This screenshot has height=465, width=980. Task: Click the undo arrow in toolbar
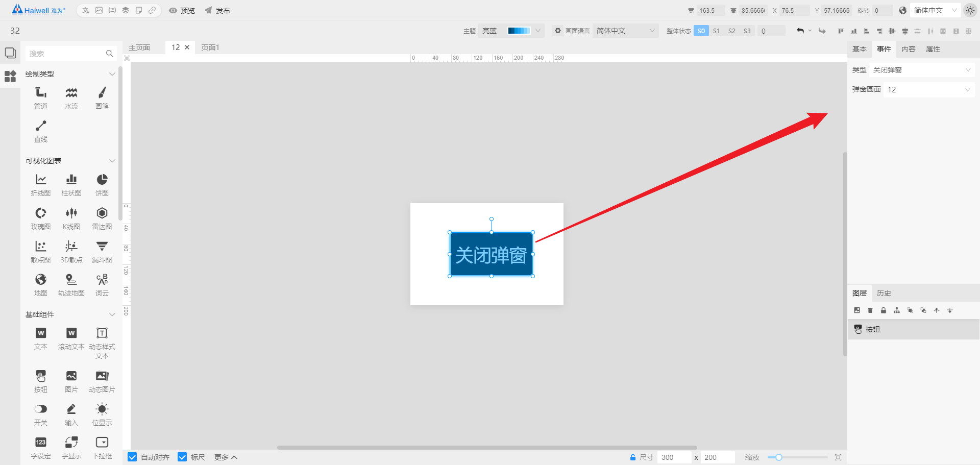tap(800, 31)
